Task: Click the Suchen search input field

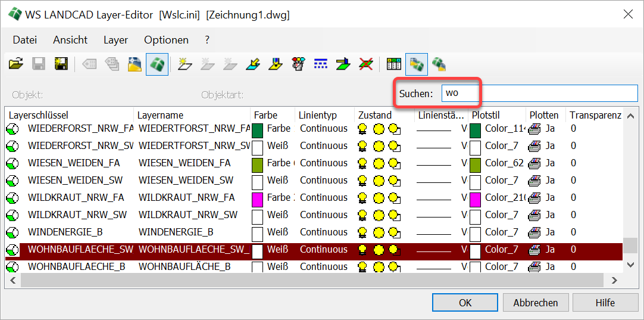Action: [x=539, y=94]
